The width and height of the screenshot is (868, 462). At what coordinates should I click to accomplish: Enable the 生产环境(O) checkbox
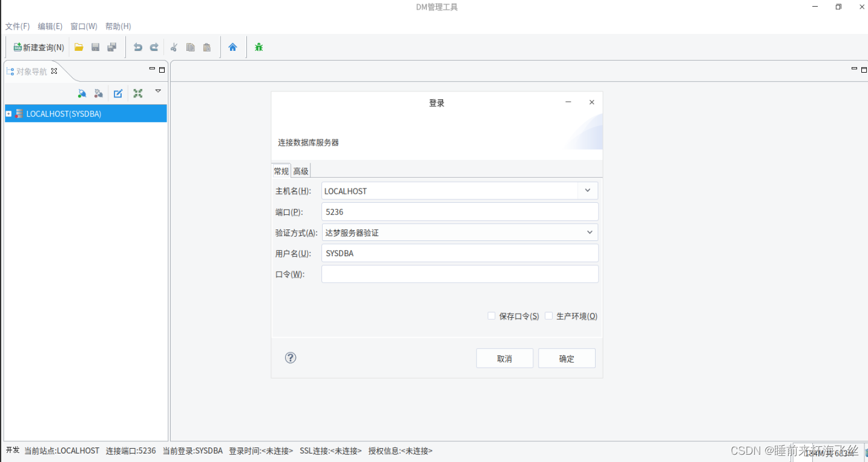(548, 316)
